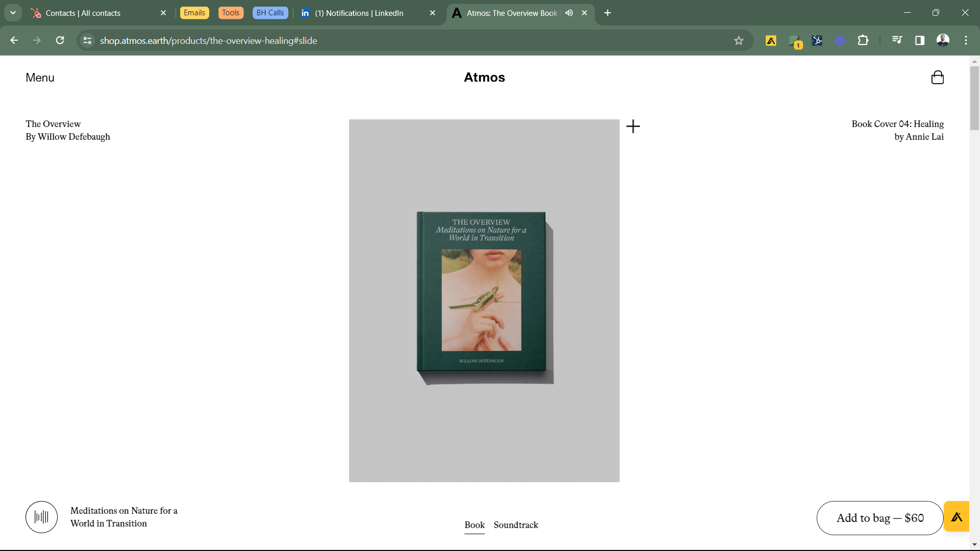Add to bag for $60
The image size is (980, 551).
880,518
